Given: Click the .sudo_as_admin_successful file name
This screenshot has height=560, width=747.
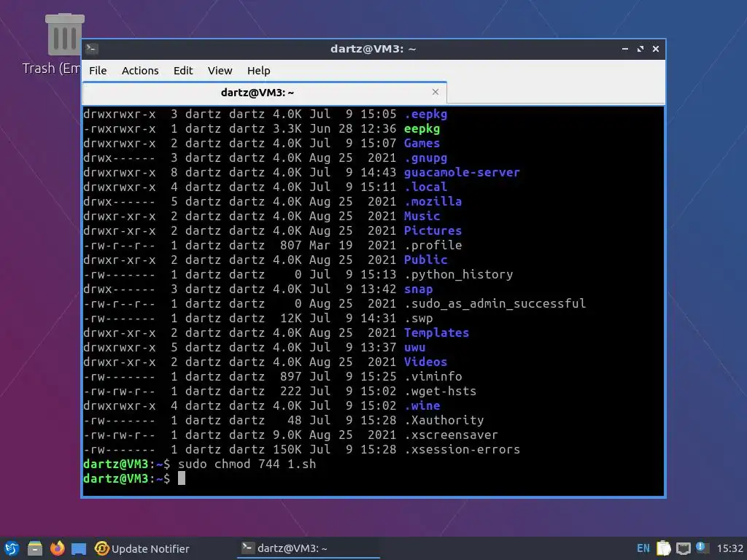Looking at the screenshot, I should [x=495, y=304].
